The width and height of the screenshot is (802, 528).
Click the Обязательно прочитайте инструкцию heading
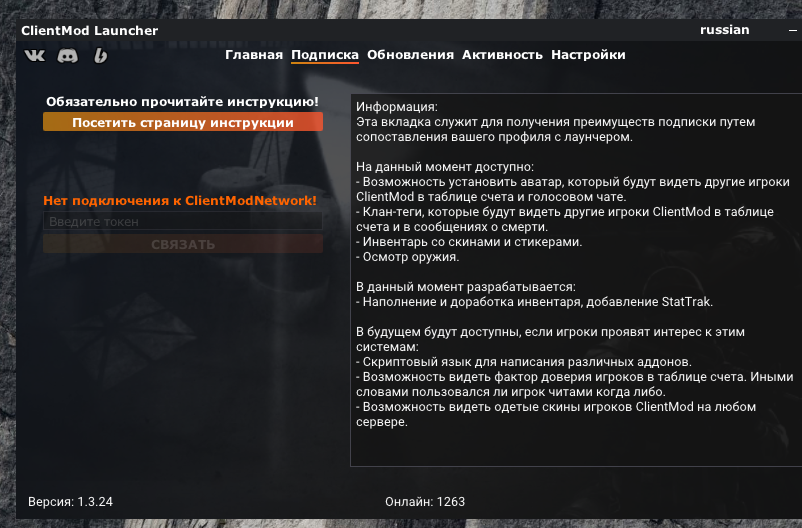[182, 101]
